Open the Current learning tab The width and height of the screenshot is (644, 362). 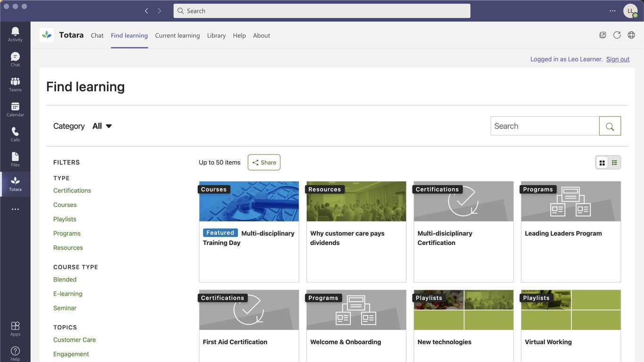pos(177,35)
